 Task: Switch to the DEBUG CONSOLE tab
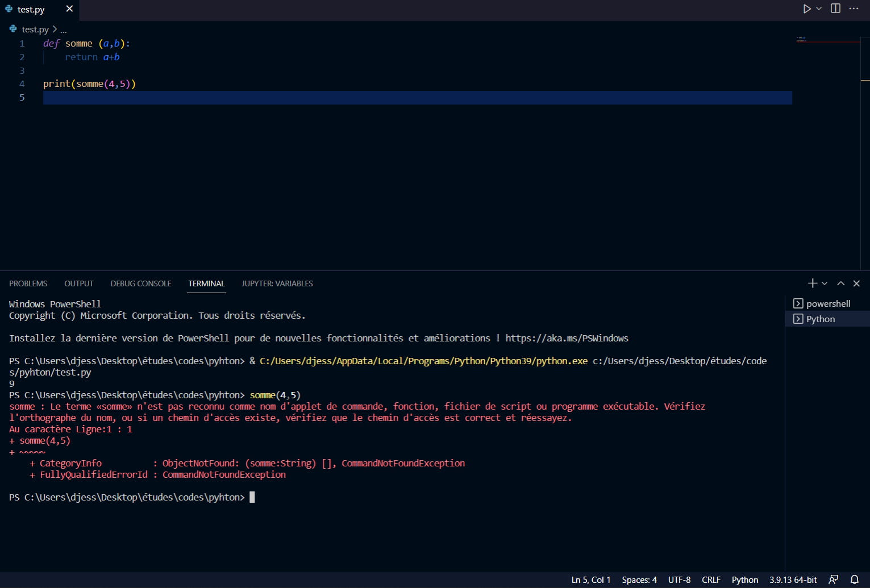140,283
